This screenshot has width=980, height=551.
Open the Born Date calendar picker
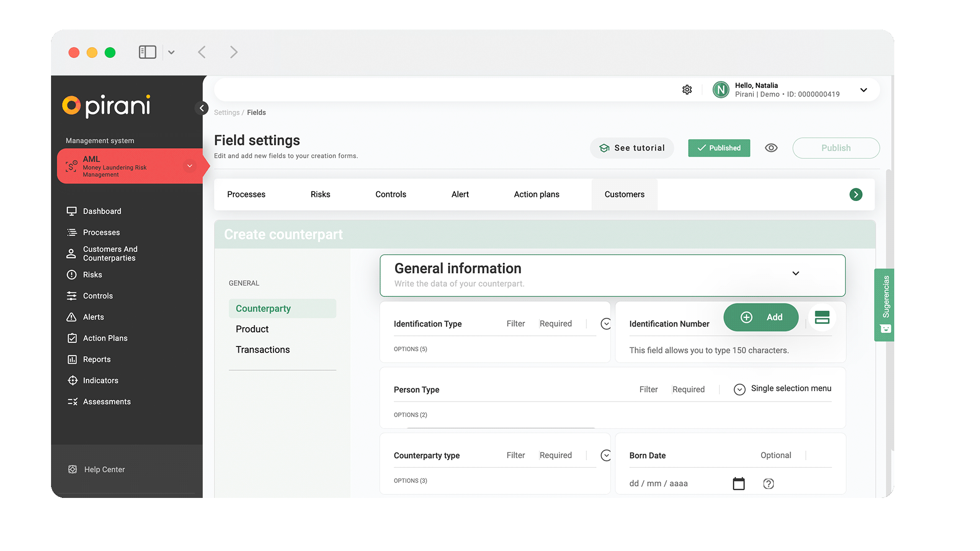pos(739,483)
